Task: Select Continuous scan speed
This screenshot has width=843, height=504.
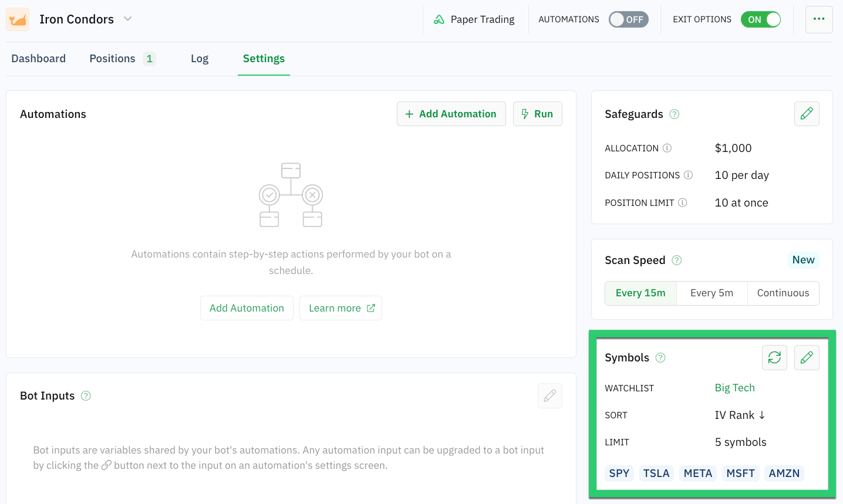Action: 783,293
